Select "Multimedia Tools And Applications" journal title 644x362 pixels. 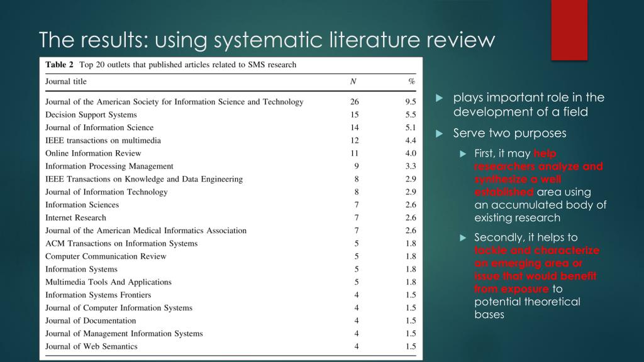click(x=108, y=282)
